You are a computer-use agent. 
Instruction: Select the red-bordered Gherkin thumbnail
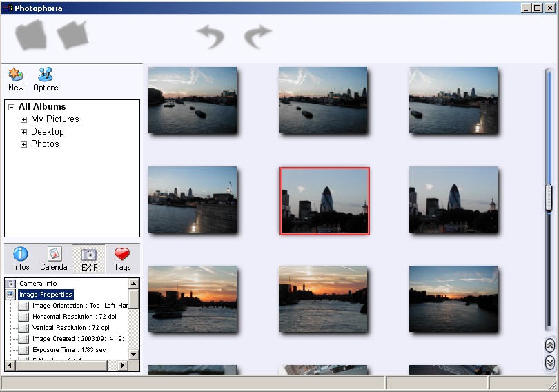(x=324, y=201)
